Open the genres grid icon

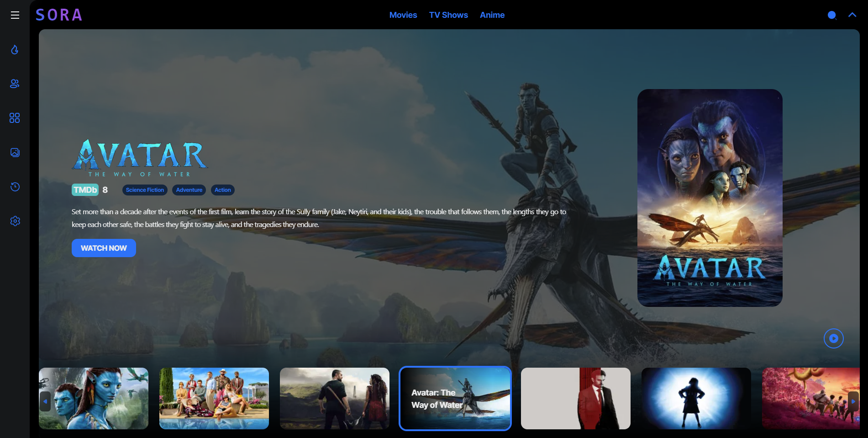pos(15,118)
